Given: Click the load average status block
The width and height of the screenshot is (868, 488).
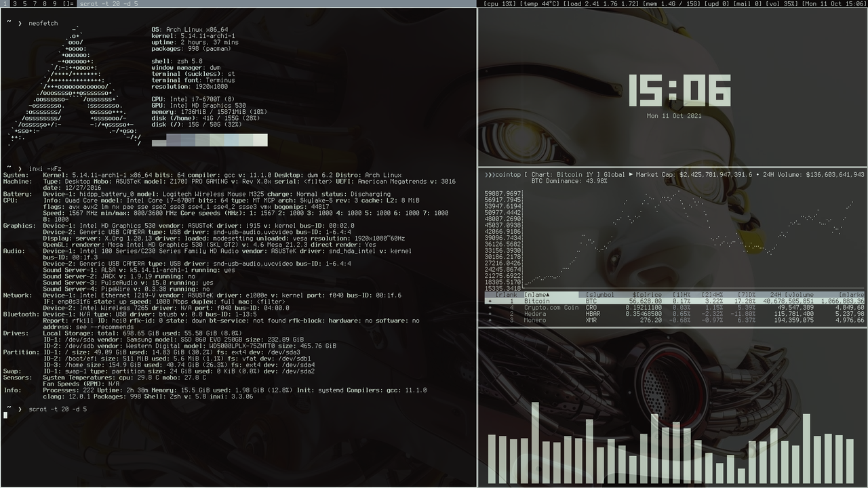Looking at the screenshot, I should (601, 4).
